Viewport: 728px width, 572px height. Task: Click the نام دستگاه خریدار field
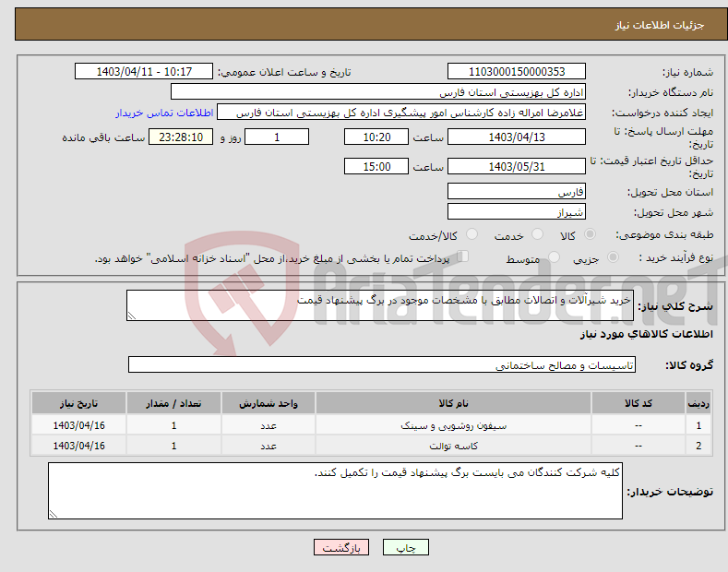(x=378, y=92)
